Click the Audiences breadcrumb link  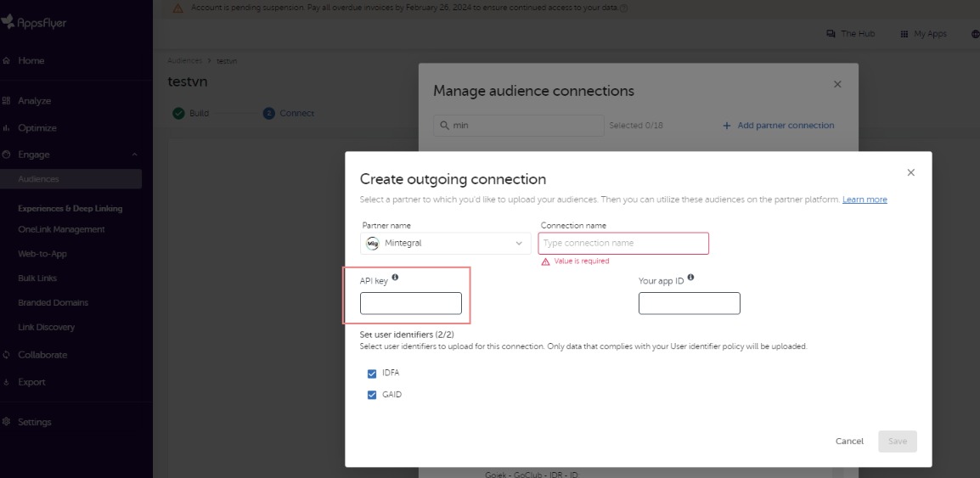(x=185, y=60)
